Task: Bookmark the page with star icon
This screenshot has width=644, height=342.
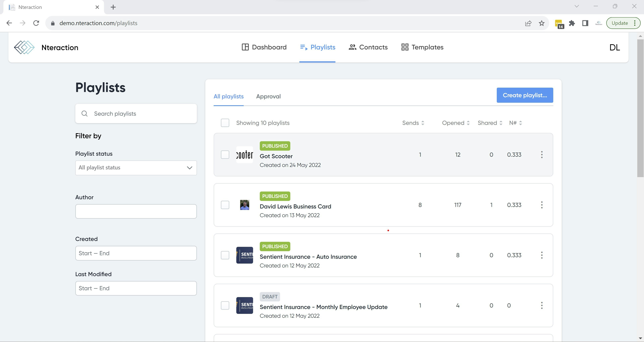Action: (542, 23)
